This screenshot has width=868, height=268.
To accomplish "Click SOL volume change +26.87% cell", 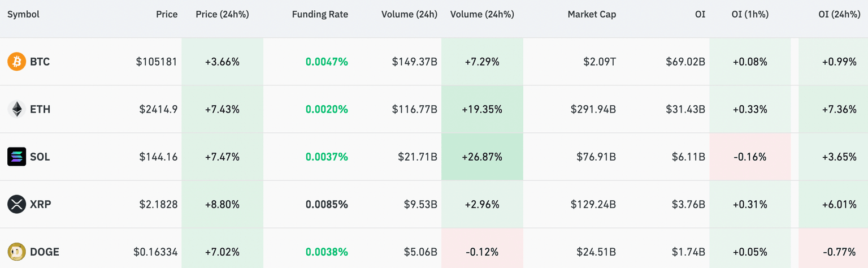I will [482, 157].
